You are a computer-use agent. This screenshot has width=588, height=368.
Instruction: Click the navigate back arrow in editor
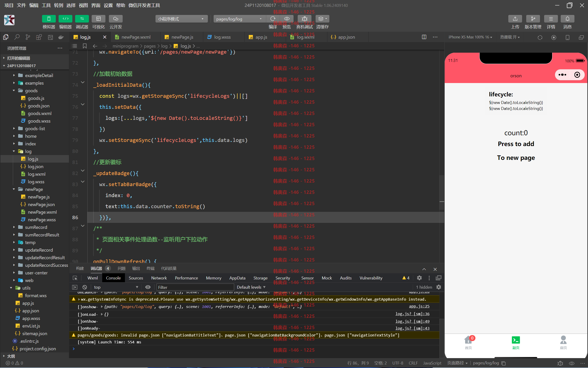[95, 46]
